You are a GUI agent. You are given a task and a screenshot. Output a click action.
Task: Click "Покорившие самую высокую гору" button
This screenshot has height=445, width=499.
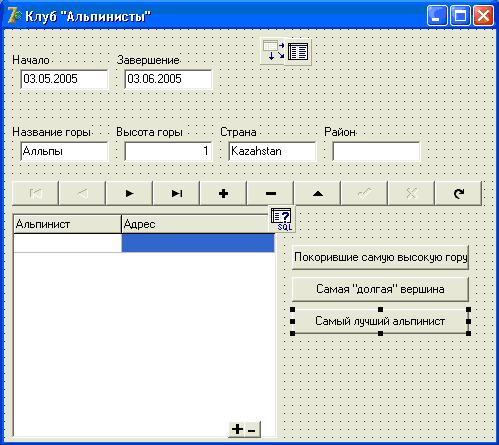tap(380, 257)
